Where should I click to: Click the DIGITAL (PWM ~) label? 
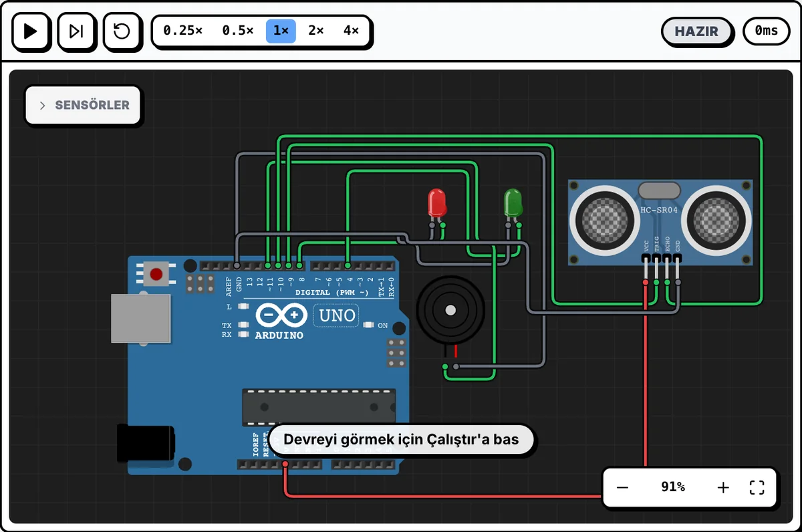(332, 293)
